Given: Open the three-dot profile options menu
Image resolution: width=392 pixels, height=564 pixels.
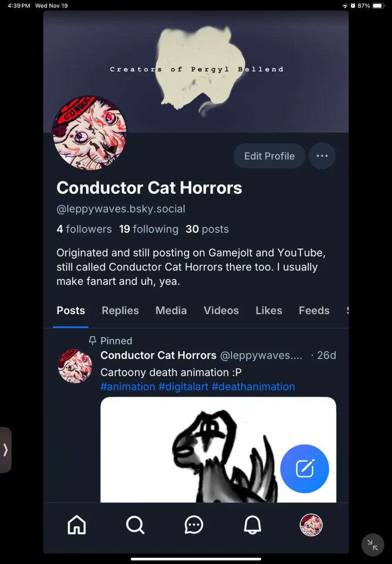Looking at the screenshot, I should 322,156.
